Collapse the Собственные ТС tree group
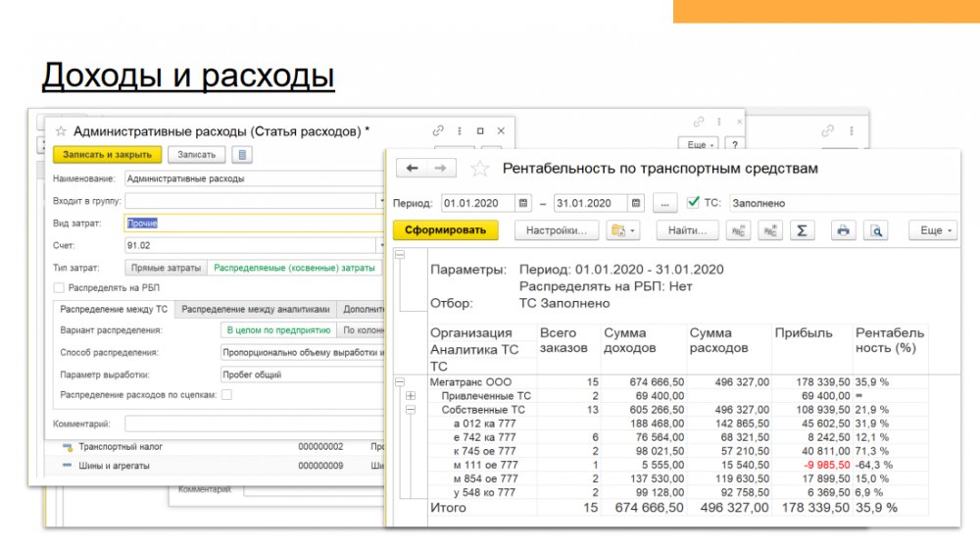980x550 pixels. click(x=411, y=409)
